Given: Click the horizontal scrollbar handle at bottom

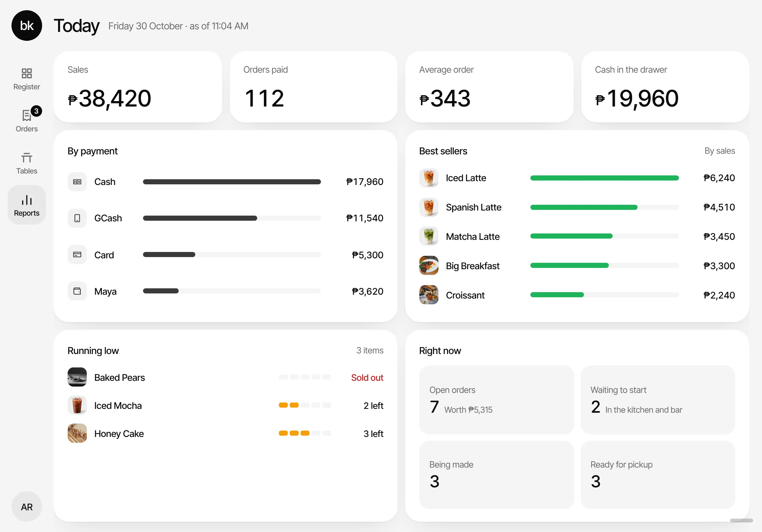Looking at the screenshot, I should (x=742, y=521).
